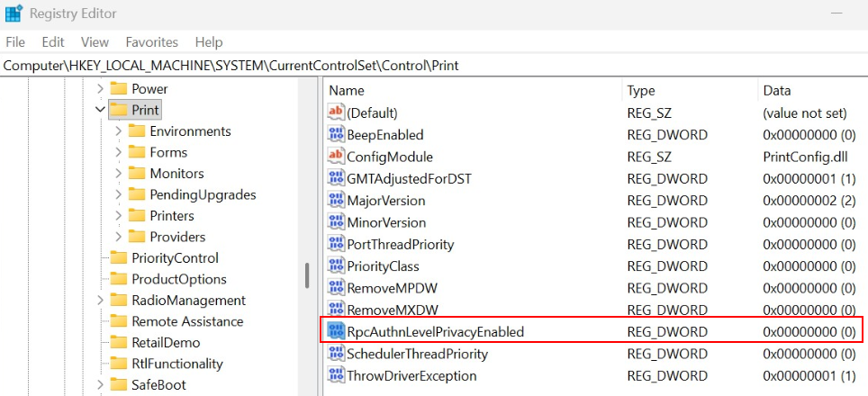
Task: Click the RtlFunctionality folder icon
Action: pos(119,364)
